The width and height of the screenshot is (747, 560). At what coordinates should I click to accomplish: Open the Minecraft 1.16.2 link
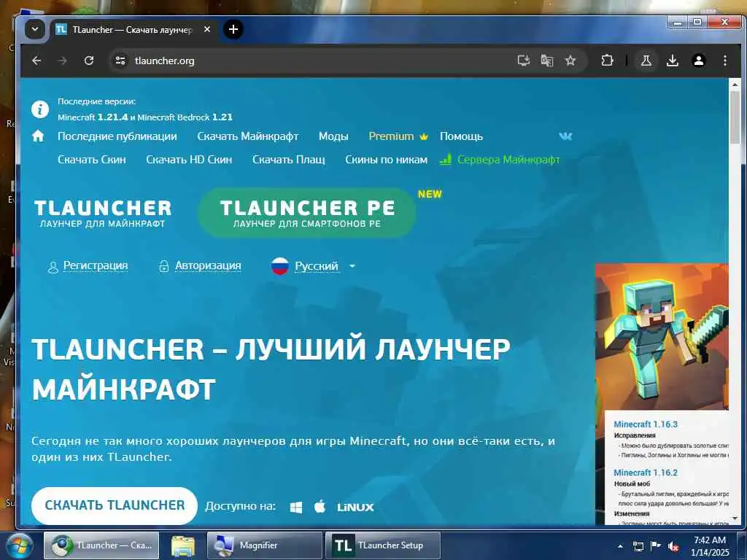coord(646,472)
